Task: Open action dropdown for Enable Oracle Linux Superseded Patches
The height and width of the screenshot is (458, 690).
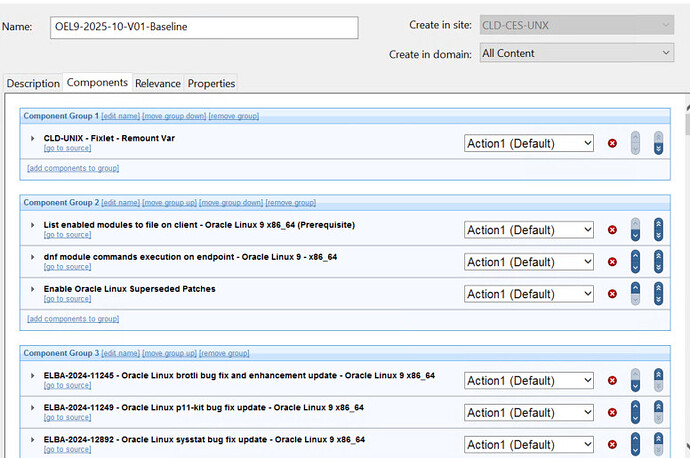Action: click(x=529, y=294)
